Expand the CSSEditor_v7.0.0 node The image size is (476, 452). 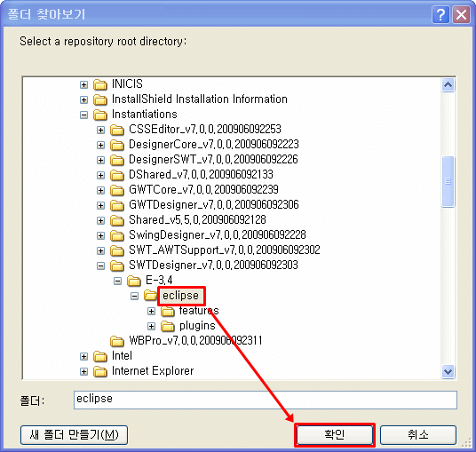click(x=100, y=130)
